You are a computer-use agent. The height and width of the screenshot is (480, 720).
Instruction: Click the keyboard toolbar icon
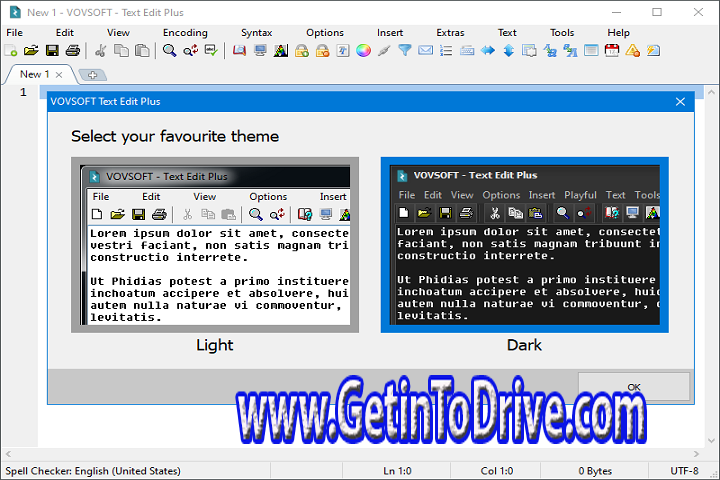[467, 51]
